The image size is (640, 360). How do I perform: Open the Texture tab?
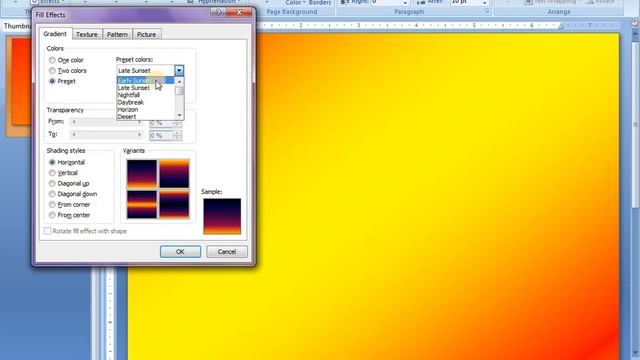tap(87, 35)
